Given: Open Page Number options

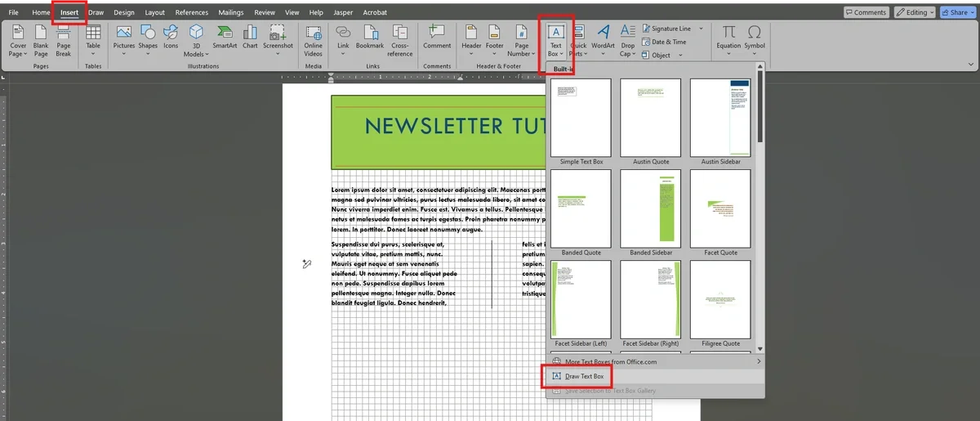Looking at the screenshot, I should [x=522, y=39].
